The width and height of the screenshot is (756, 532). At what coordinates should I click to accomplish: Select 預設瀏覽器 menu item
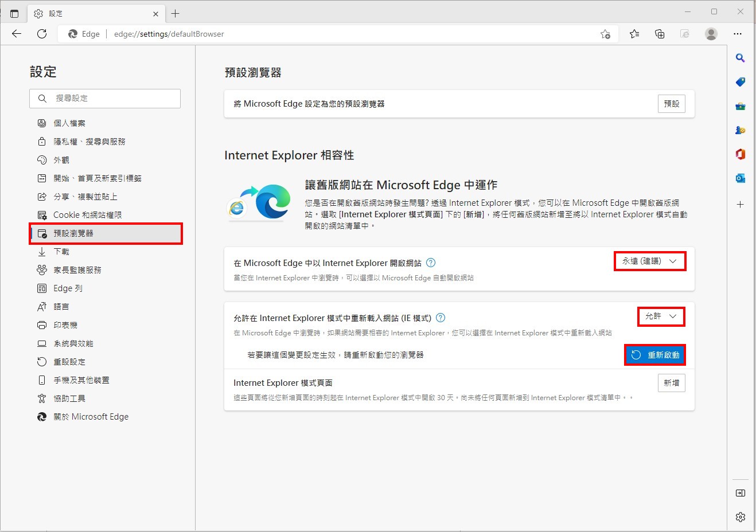105,233
